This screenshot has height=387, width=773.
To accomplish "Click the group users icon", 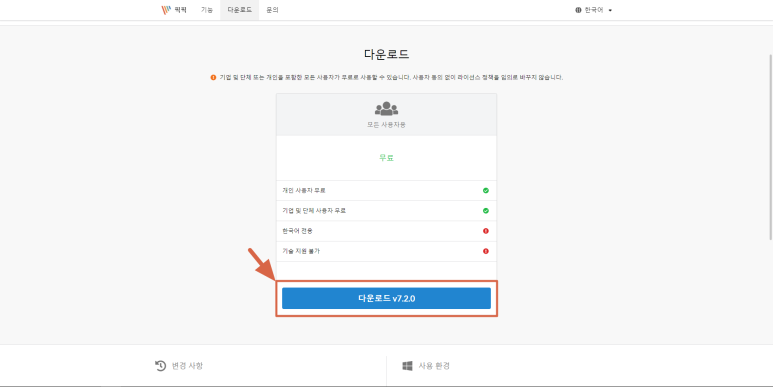I will tap(386, 108).
